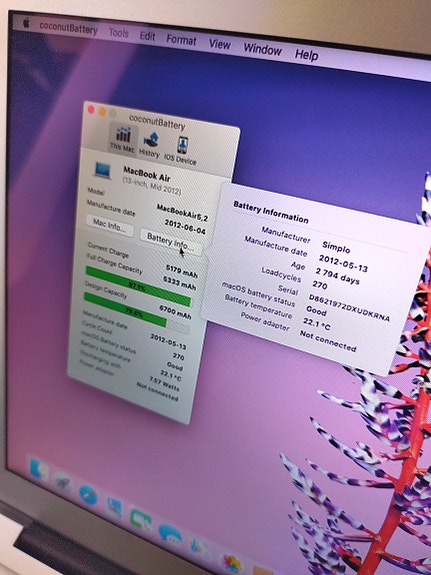Launch Photos colorful flower icon in Dock
Image resolution: width=431 pixels, height=575 pixels.
(232, 564)
